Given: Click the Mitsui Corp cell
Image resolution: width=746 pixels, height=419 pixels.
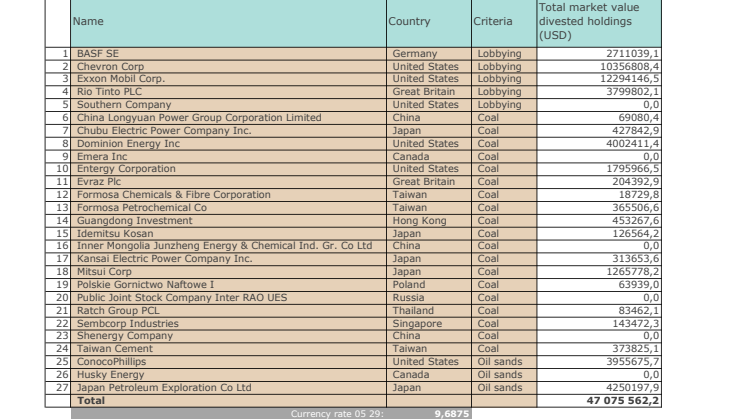Looking at the screenshot, I should (228, 272).
